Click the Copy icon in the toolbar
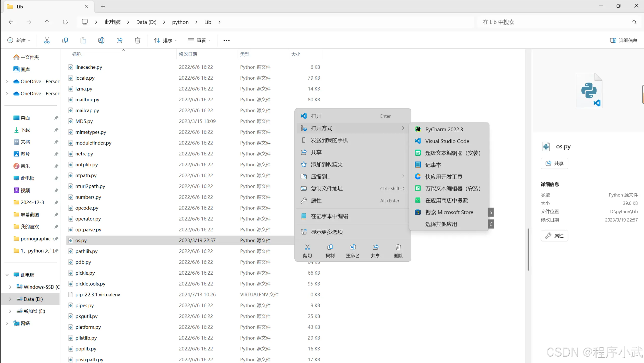This screenshot has height=363, width=644. tap(65, 40)
